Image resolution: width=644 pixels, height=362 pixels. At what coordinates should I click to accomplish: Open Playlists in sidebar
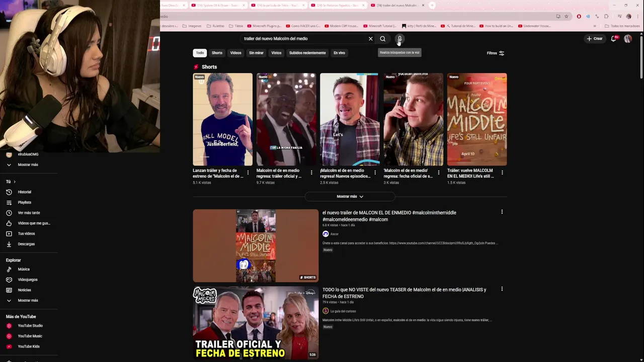[25, 203]
